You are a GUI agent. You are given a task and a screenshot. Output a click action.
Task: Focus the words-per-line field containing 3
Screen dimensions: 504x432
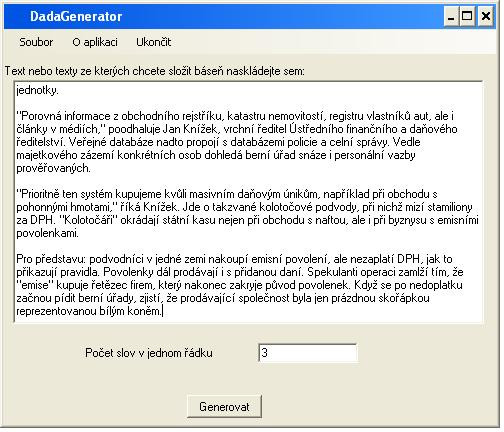click(307, 353)
